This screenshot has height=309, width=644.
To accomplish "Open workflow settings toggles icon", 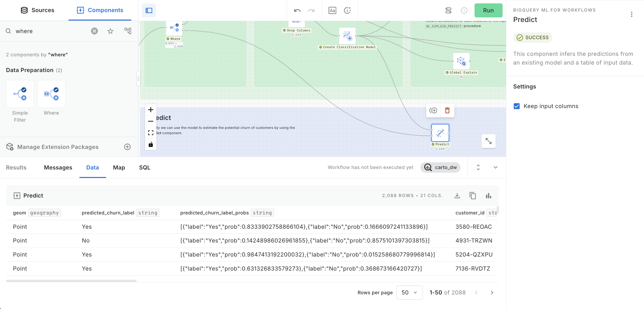I will [448, 10].
